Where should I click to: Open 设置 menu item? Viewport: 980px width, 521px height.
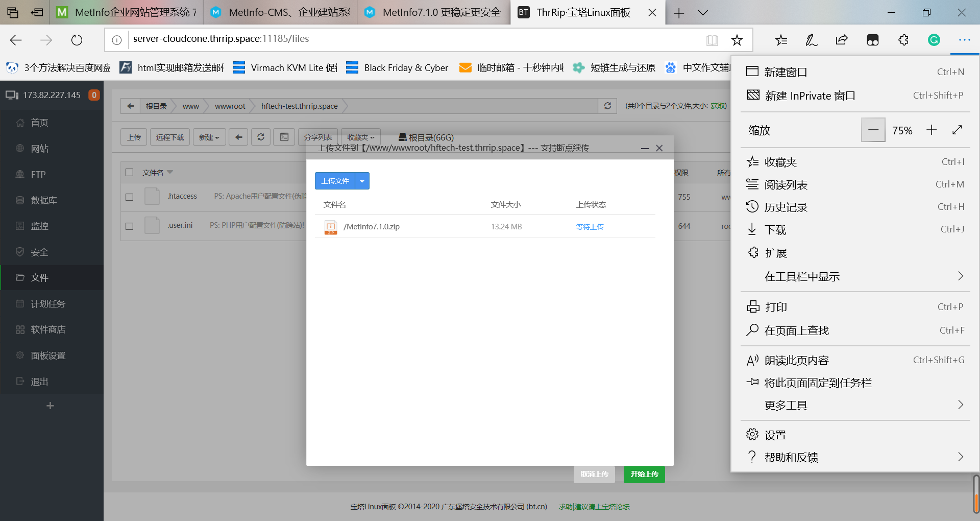point(855,435)
